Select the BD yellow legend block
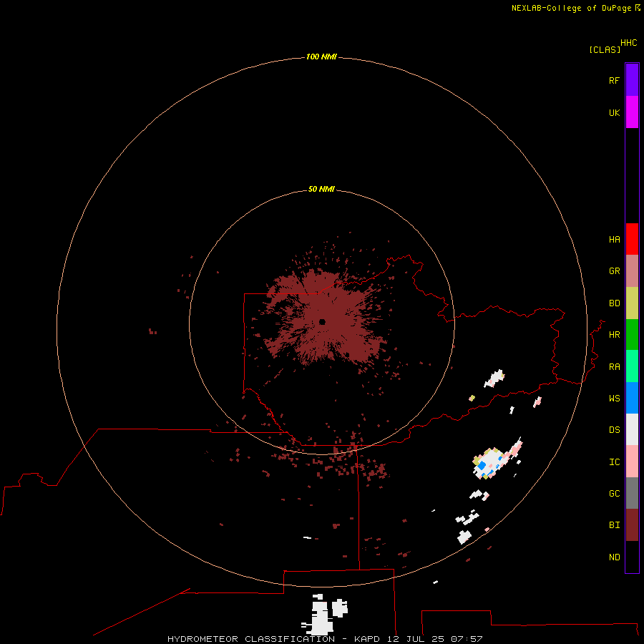The height and width of the screenshot is (644, 644). pyautogui.click(x=632, y=303)
